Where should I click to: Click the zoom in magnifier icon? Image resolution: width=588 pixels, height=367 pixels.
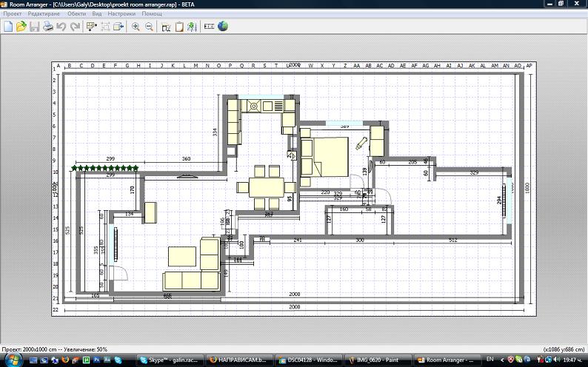pyautogui.click(x=136, y=27)
